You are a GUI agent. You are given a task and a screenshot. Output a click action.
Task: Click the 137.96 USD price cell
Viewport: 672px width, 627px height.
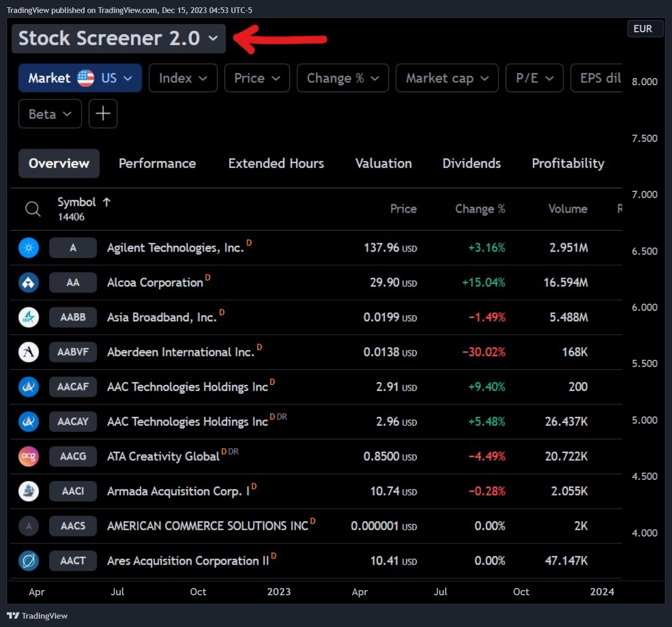click(390, 248)
